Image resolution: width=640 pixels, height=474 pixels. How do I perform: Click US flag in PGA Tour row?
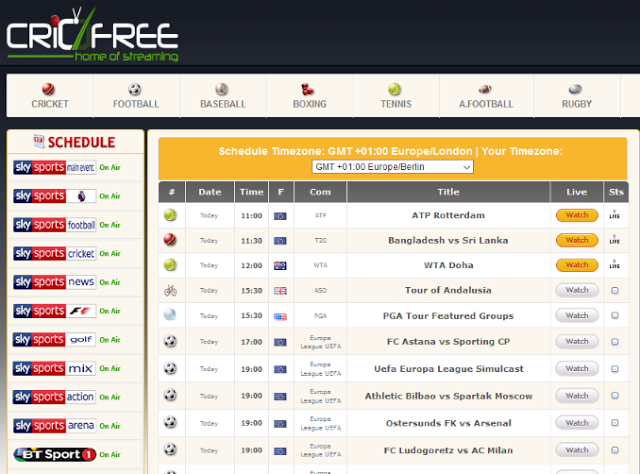click(x=280, y=316)
